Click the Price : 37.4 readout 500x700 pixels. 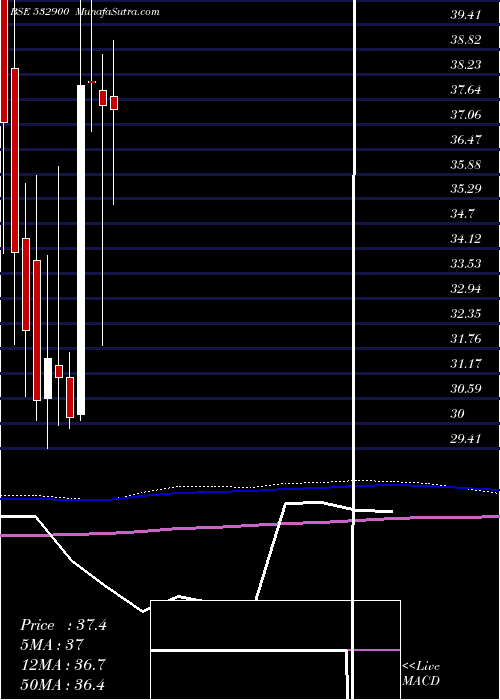pos(63,625)
